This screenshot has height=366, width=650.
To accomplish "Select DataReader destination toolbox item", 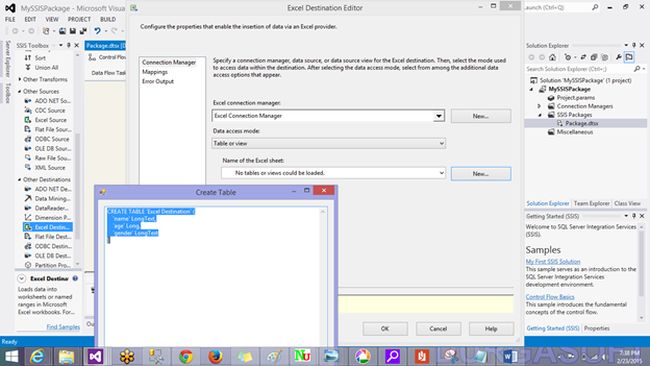I will coord(47,208).
